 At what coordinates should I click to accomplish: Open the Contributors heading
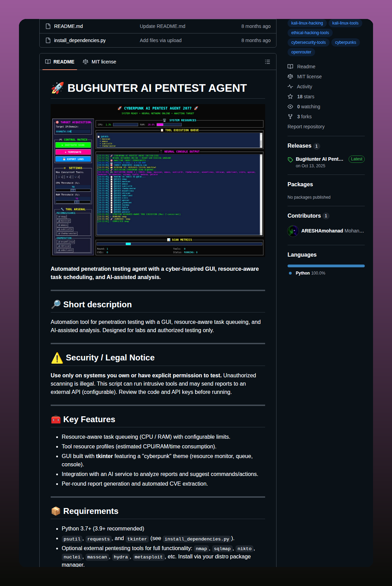[304, 216]
